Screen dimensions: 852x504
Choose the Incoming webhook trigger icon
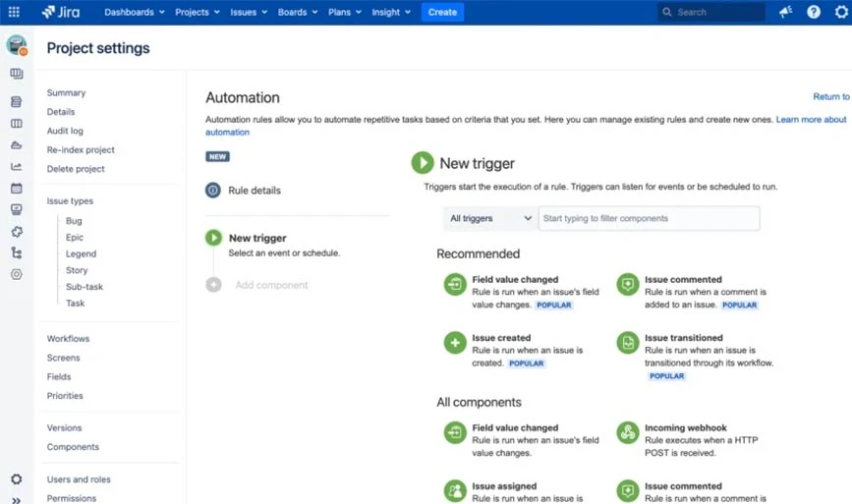[627, 433]
